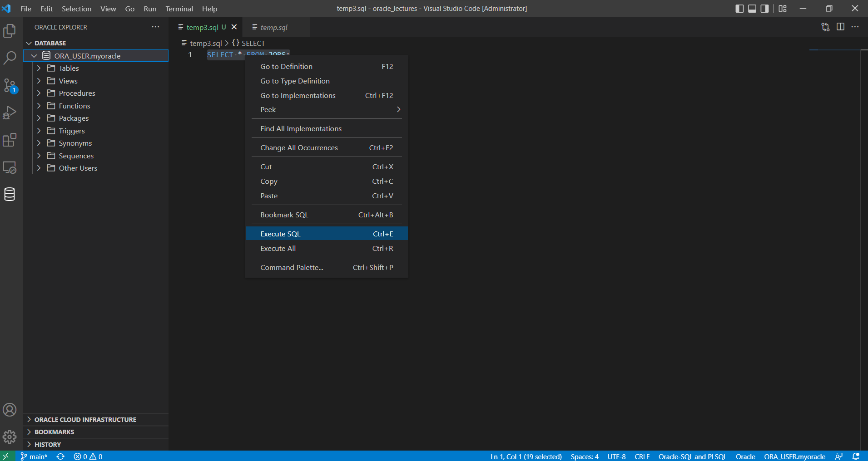This screenshot has width=868, height=461.
Task: Click the synchronize changes icon in status bar
Action: click(60, 456)
